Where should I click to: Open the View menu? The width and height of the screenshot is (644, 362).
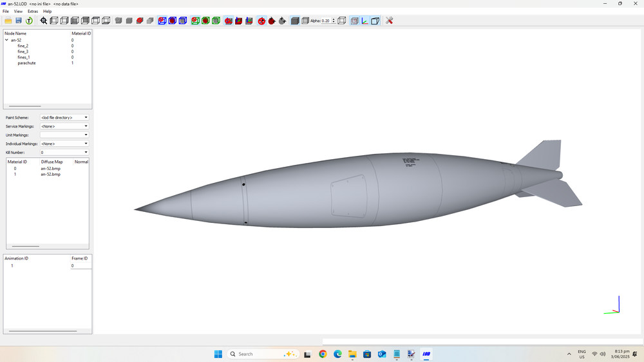[18, 12]
